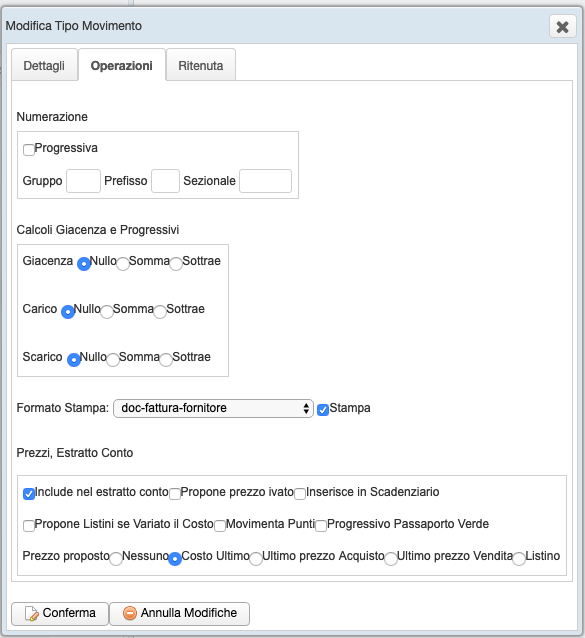Choose Ultimo prezzo Acquisto radio option
The image size is (585, 638).
point(256,559)
